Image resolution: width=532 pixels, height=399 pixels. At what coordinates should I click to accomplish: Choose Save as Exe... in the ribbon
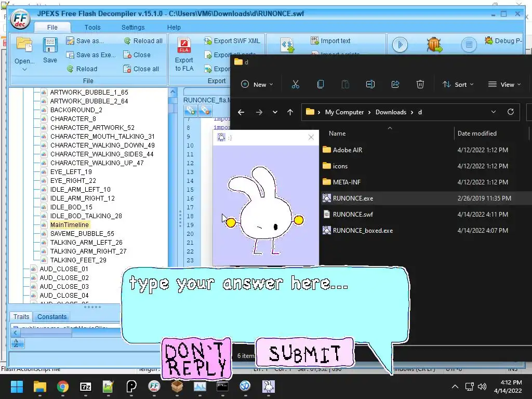tap(91, 55)
